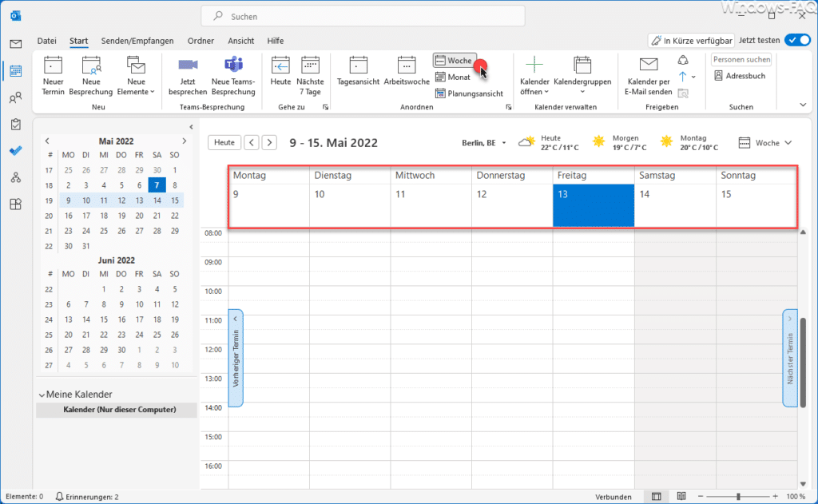Switch to reading view in status bar

point(681,497)
